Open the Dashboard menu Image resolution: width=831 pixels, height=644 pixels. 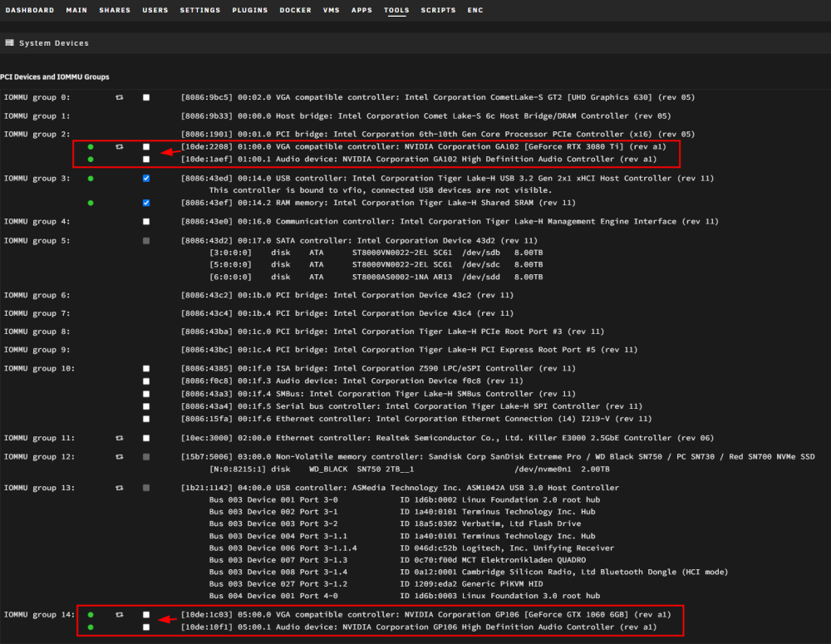(x=30, y=10)
